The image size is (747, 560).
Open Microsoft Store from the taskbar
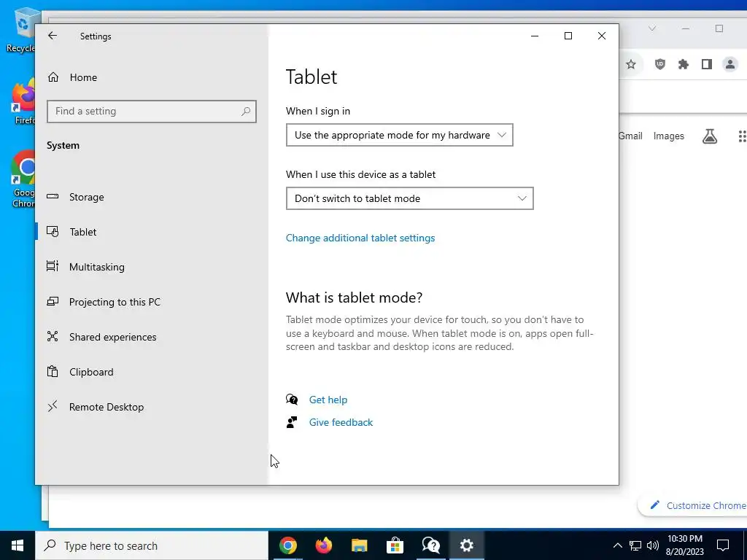395,545
